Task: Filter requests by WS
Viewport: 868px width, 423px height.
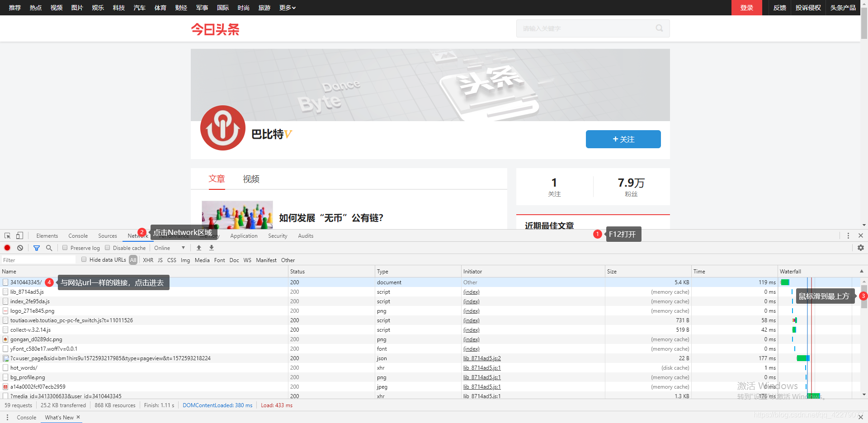Action: (247, 260)
